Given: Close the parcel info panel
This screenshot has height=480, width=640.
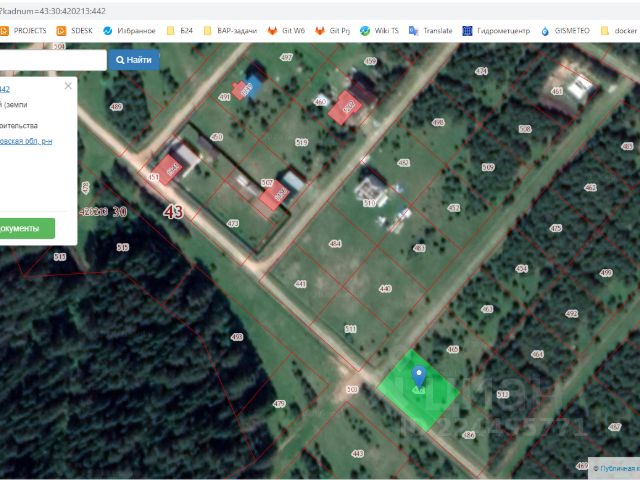Looking at the screenshot, I should coord(68,86).
